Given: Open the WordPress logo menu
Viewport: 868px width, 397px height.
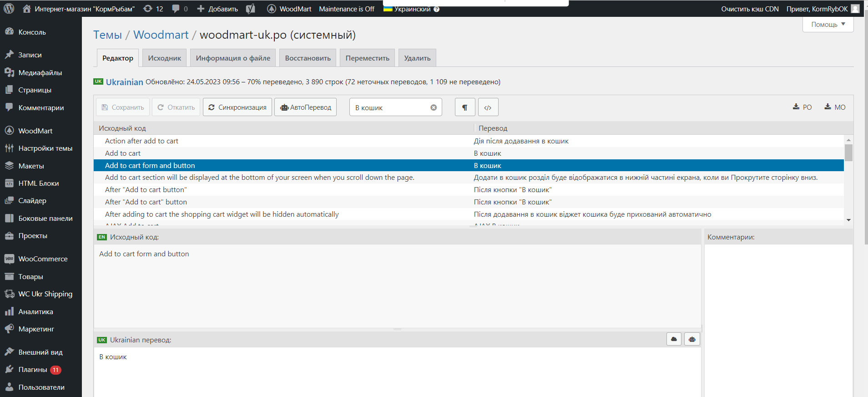Looking at the screenshot, I should click(x=9, y=9).
